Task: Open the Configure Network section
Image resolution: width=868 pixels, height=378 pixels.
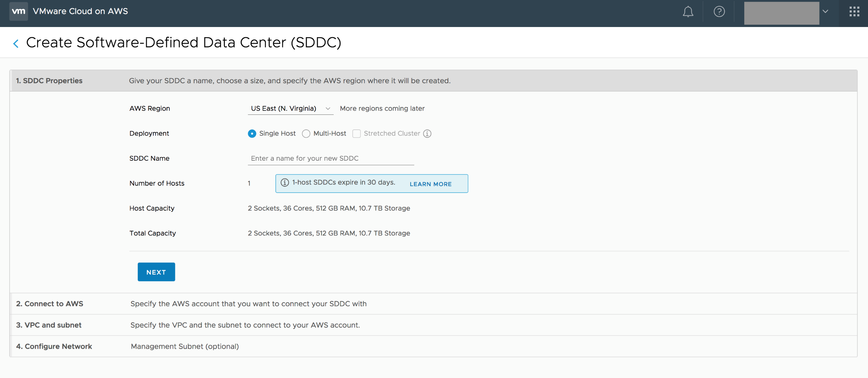Action: click(x=54, y=346)
